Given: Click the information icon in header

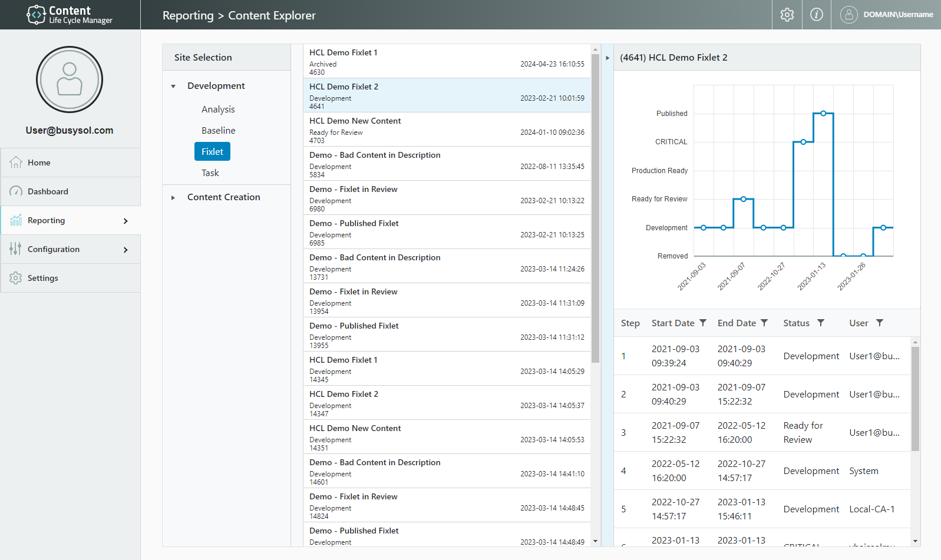Looking at the screenshot, I should click(x=817, y=15).
